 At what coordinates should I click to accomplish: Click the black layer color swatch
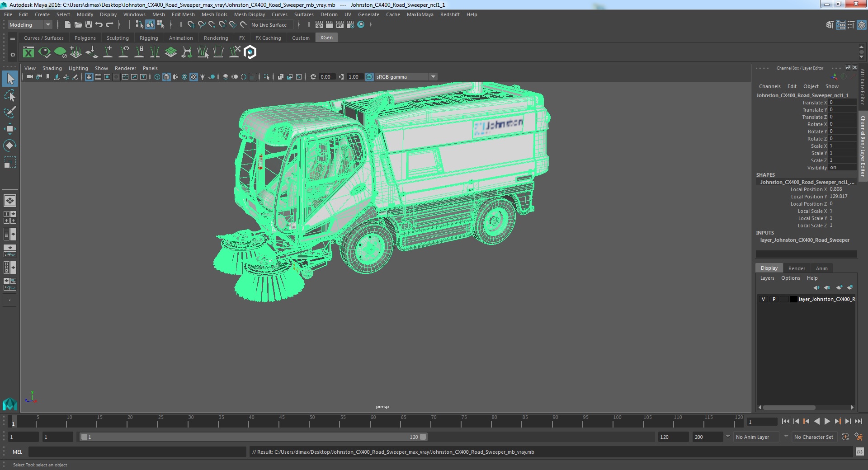793,299
